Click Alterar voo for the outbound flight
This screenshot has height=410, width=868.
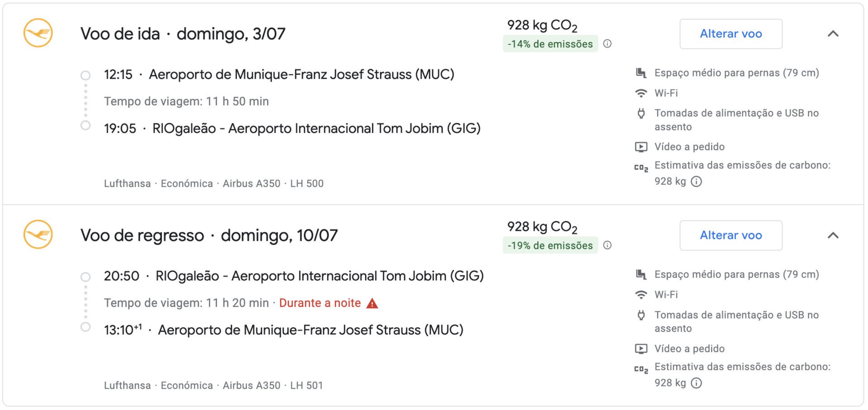pos(731,34)
